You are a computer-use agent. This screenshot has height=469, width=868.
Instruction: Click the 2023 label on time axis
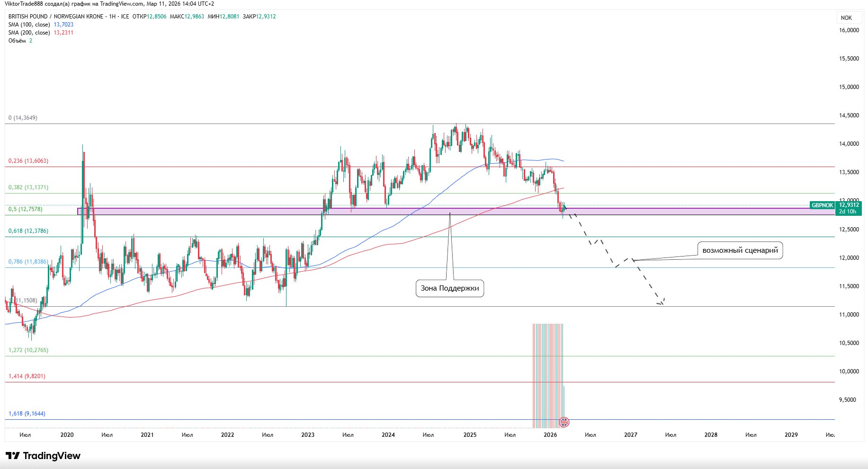[308, 435]
